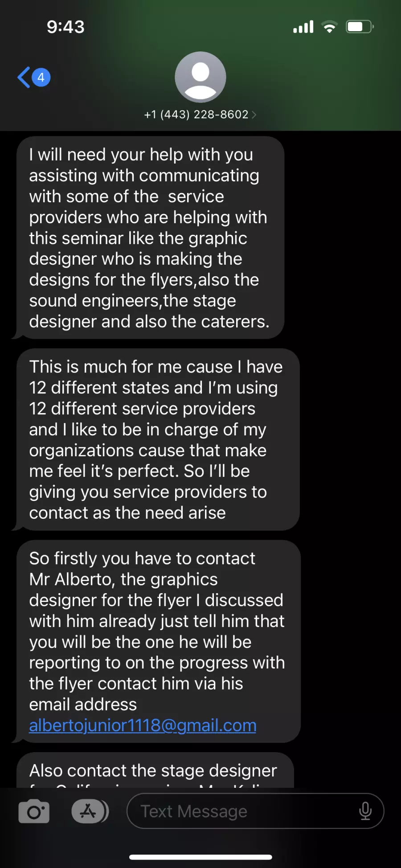Tap the message starting 'I will need your help'
The width and height of the screenshot is (401, 868).
[x=149, y=237]
